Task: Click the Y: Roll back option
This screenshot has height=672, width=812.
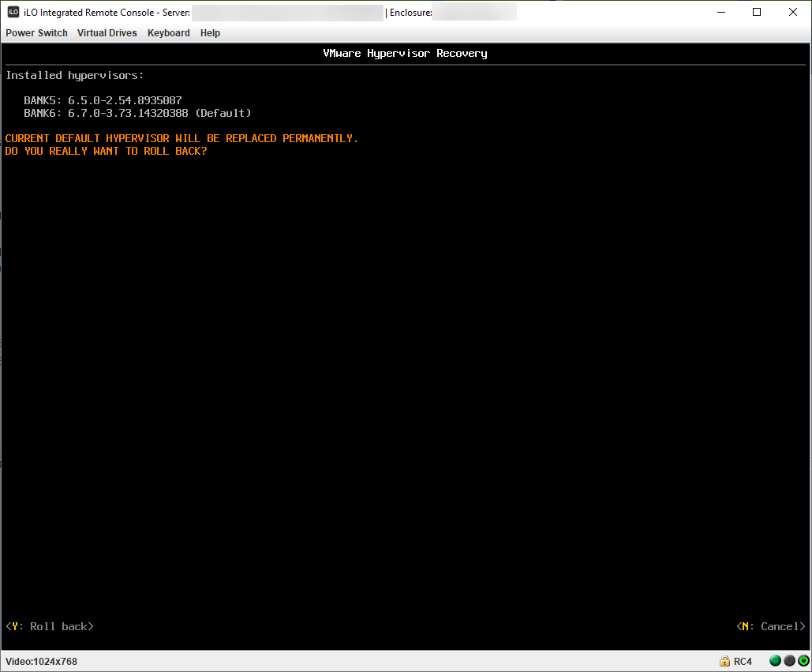Action: pyautogui.click(x=49, y=626)
